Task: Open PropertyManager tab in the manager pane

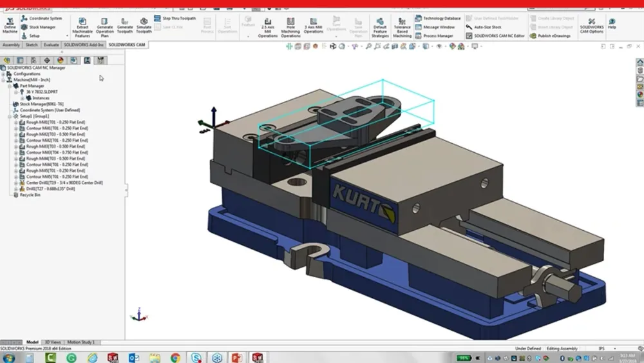Action: pos(20,61)
